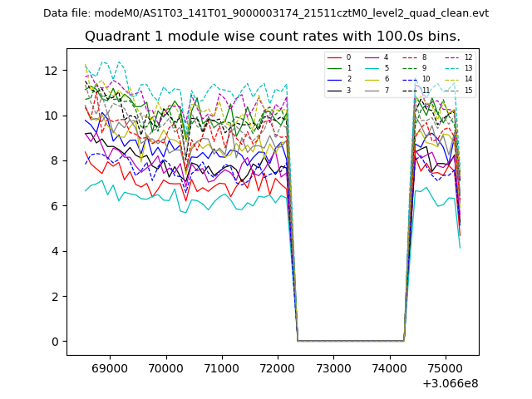Click the y-axis tick label 0

point(53,342)
